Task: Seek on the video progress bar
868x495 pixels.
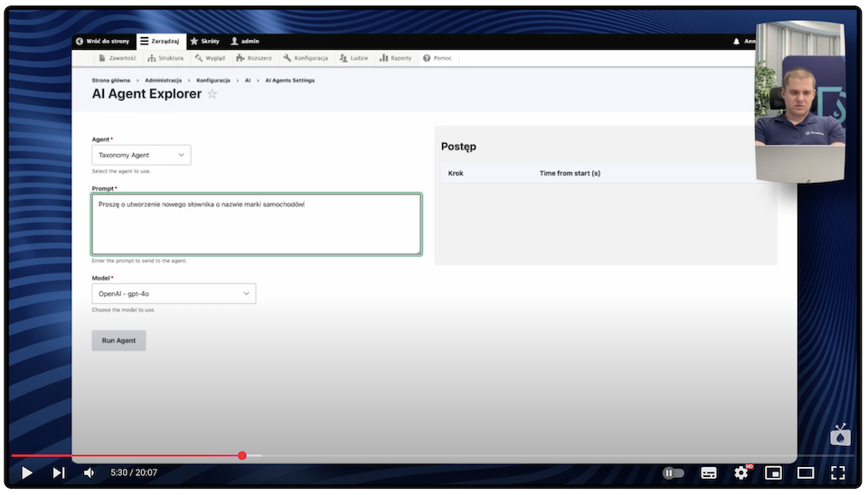Action: tap(434, 456)
